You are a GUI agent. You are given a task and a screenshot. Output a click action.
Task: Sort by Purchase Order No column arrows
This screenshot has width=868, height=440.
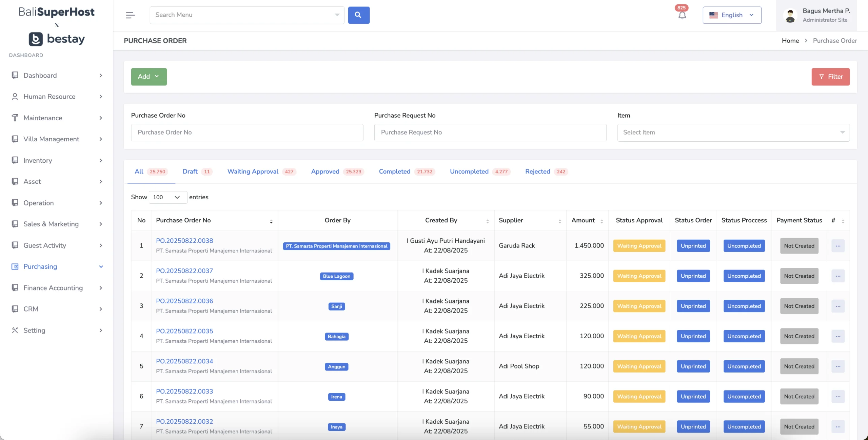click(271, 221)
